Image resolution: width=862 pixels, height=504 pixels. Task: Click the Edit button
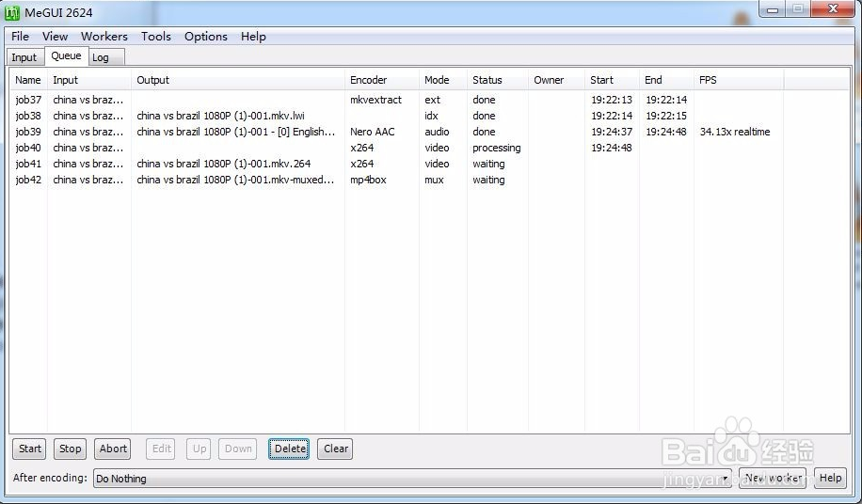[x=162, y=449]
